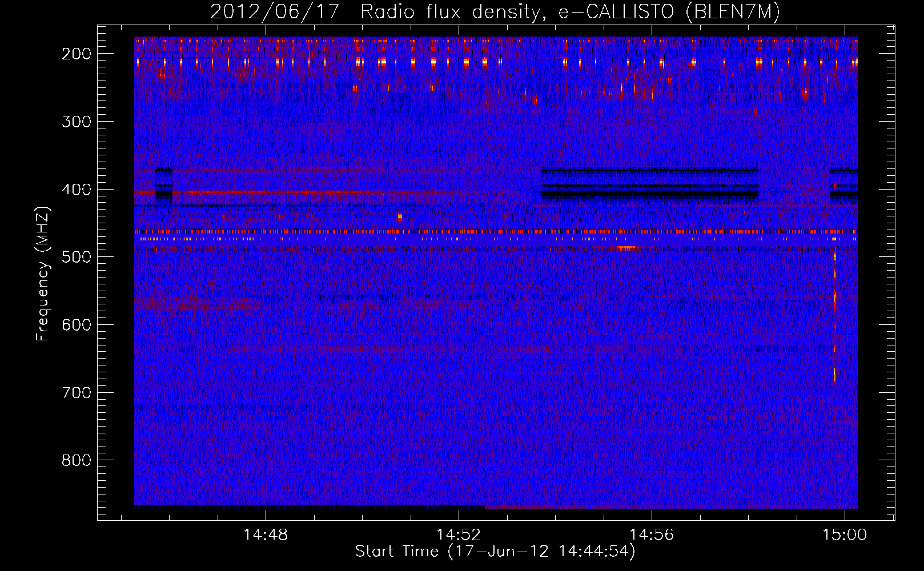Select the 300 frequency tick label
The height and width of the screenshot is (571, 924).
tap(77, 122)
